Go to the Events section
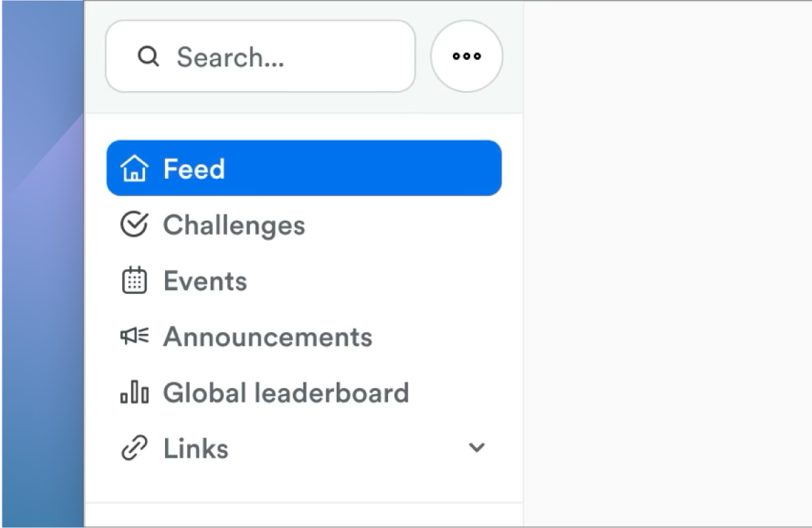The image size is (812, 528). click(x=205, y=281)
